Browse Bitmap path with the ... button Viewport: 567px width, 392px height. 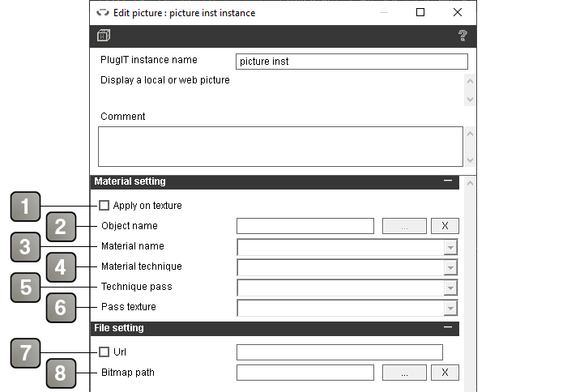point(404,373)
